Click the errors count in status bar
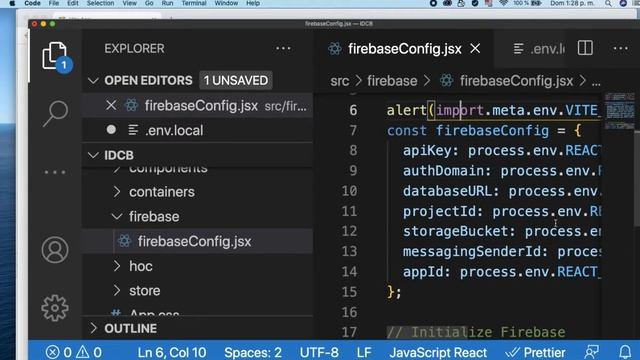The image size is (640, 360). (59, 352)
